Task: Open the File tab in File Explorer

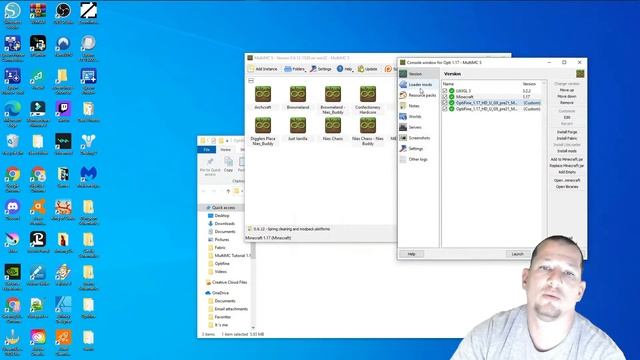Action: point(207,150)
